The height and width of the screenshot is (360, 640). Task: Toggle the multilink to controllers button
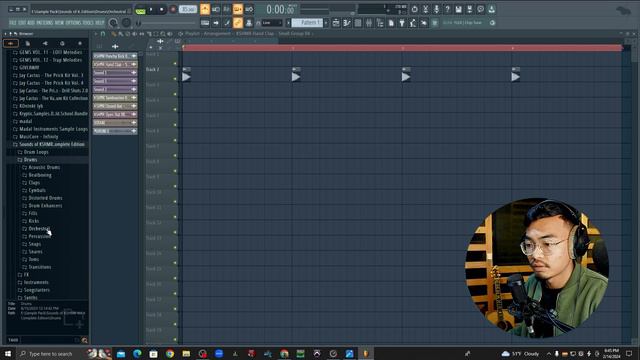[x=238, y=23]
